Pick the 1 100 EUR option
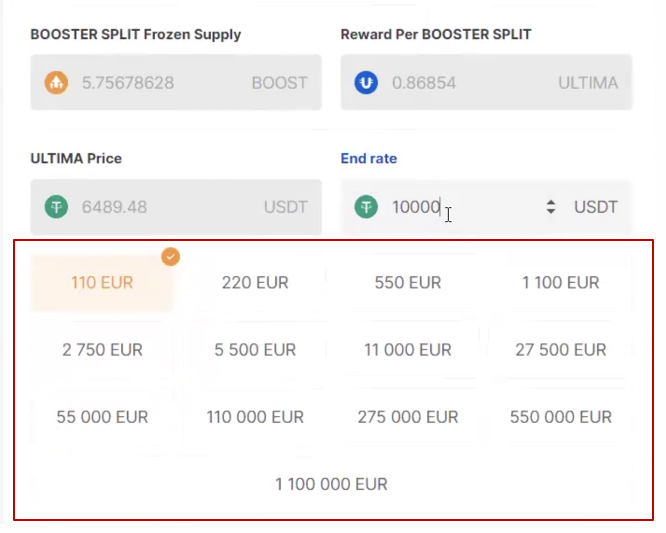The height and width of the screenshot is (533, 666). coord(561,283)
